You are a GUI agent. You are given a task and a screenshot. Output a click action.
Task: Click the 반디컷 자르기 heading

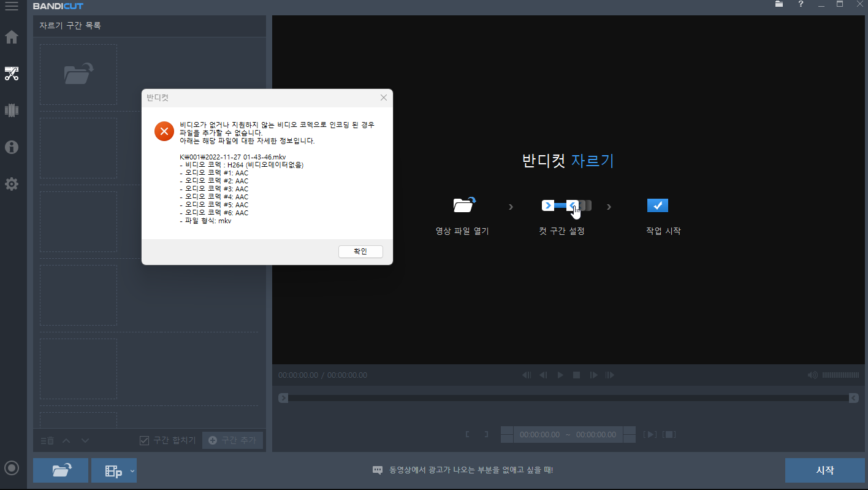568,161
